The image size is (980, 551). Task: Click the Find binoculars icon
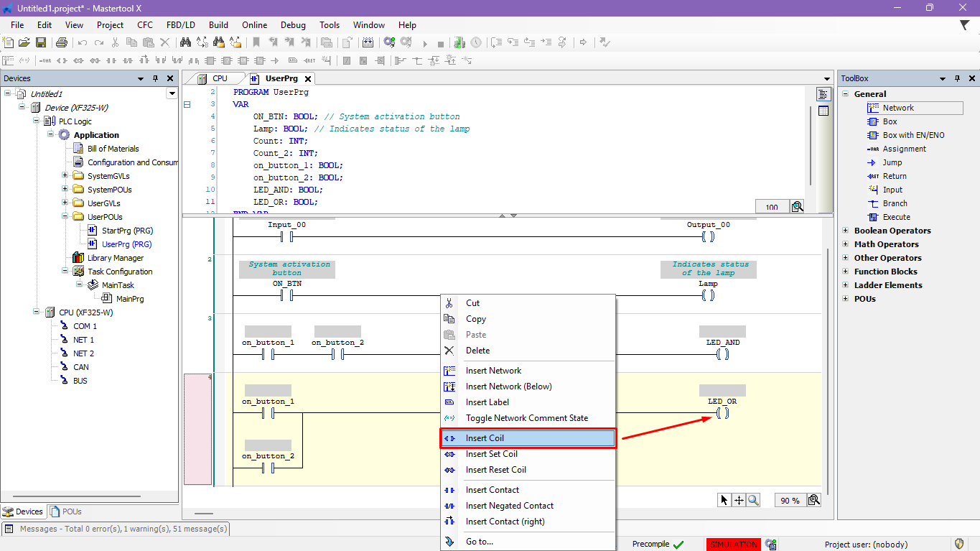point(185,43)
